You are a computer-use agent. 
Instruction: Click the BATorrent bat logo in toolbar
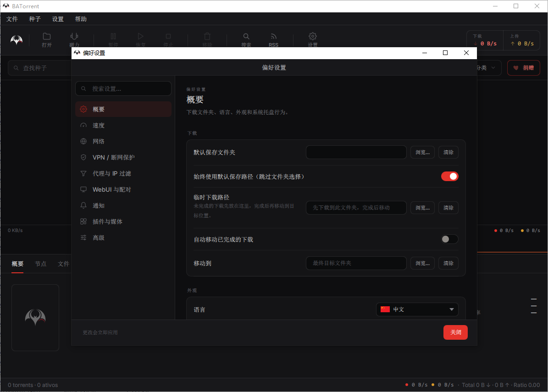click(17, 40)
